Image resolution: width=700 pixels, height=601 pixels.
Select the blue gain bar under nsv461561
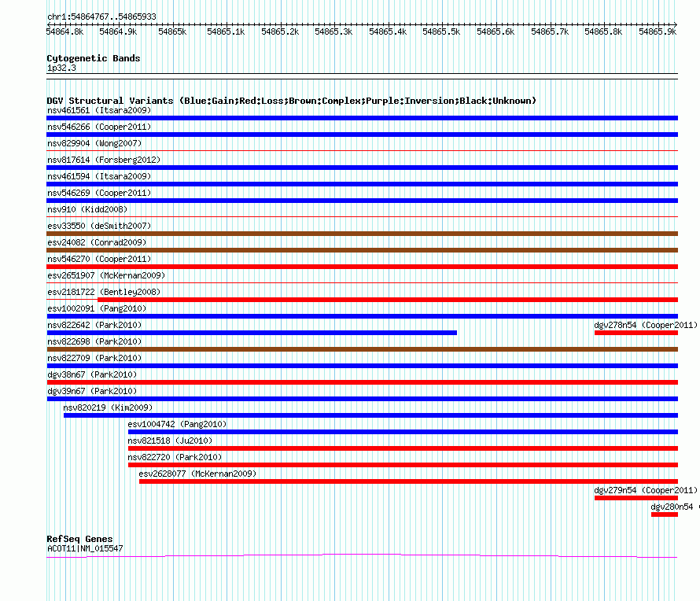tap(362, 118)
